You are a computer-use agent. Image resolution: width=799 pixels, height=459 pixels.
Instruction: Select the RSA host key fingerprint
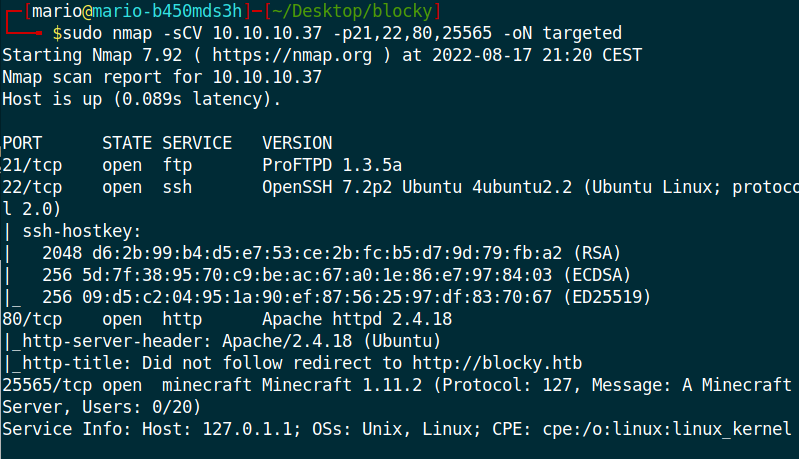tap(327, 253)
